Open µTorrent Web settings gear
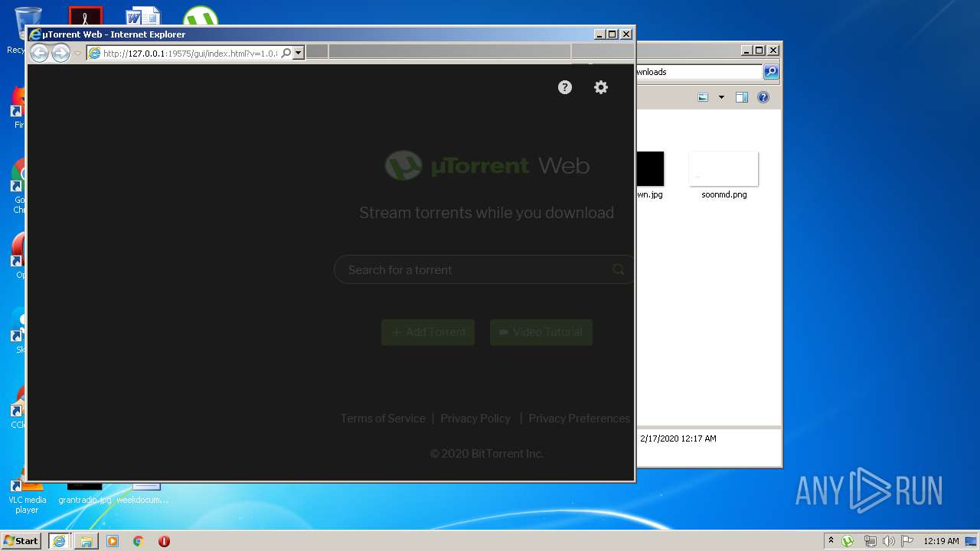This screenshot has height=551, width=980. pyautogui.click(x=601, y=87)
